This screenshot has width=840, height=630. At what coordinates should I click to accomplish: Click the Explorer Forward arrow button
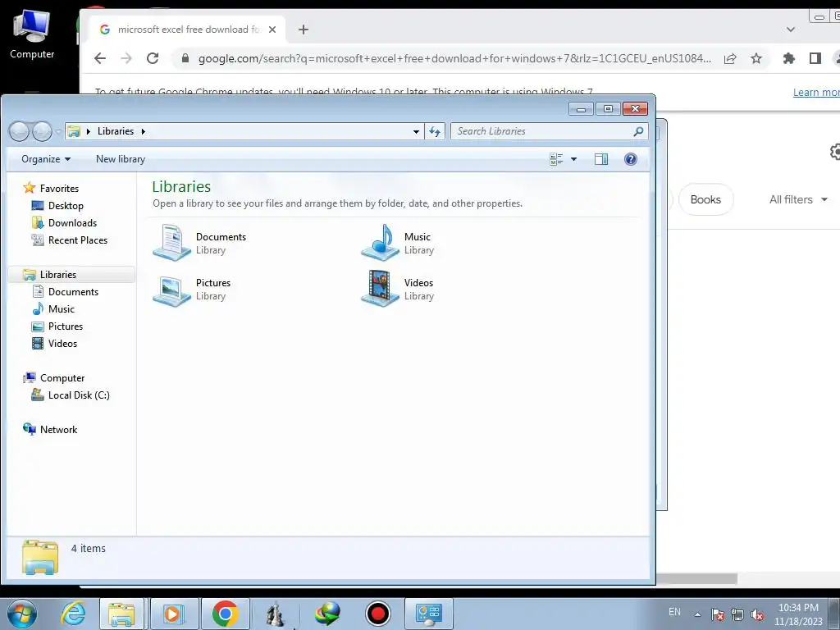click(x=42, y=131)
